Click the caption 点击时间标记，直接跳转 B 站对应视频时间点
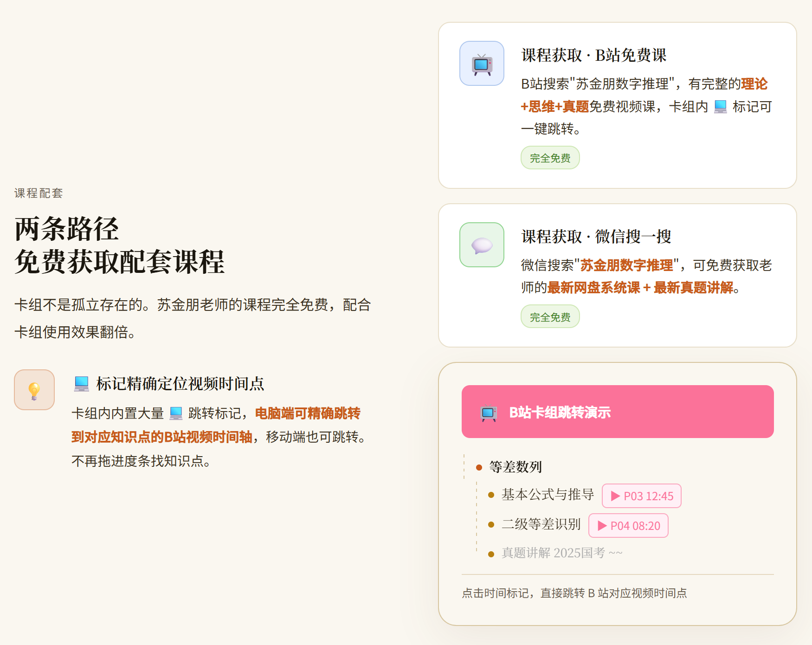 tap(574, 593)
